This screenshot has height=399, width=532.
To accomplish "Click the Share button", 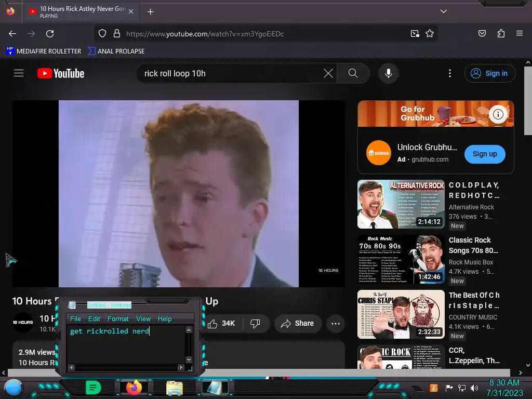I will pos(298,323).
